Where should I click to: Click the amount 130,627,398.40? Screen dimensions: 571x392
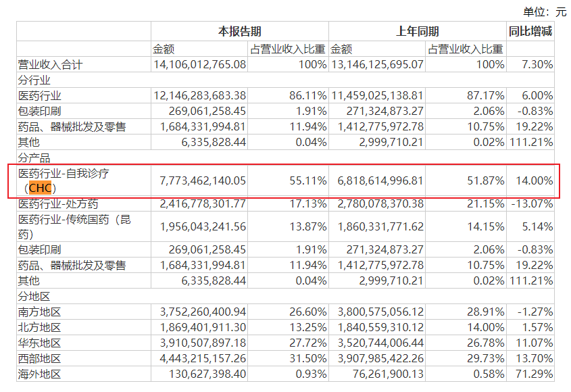click(x=207, y=374)
